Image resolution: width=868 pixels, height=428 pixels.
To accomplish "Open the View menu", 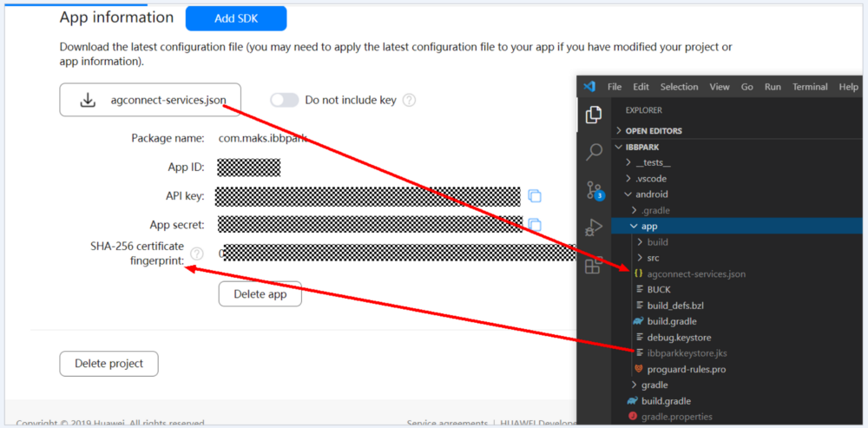I will tap(720, 87).
